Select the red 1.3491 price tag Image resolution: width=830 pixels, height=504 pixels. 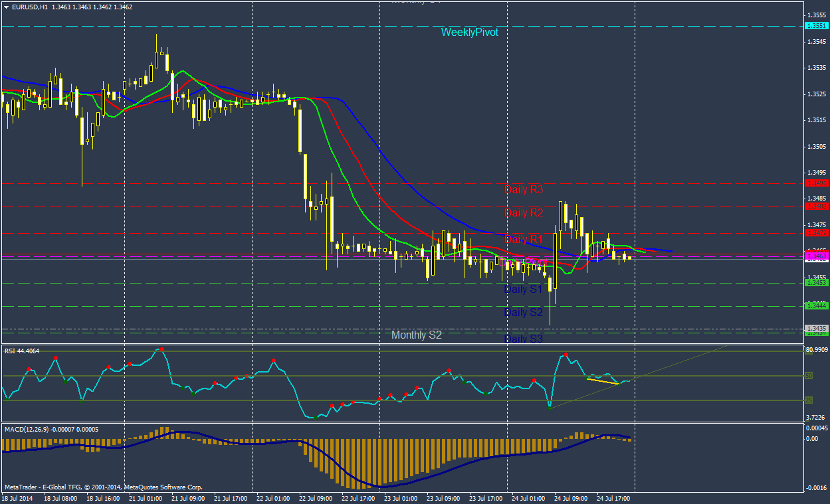816,183
